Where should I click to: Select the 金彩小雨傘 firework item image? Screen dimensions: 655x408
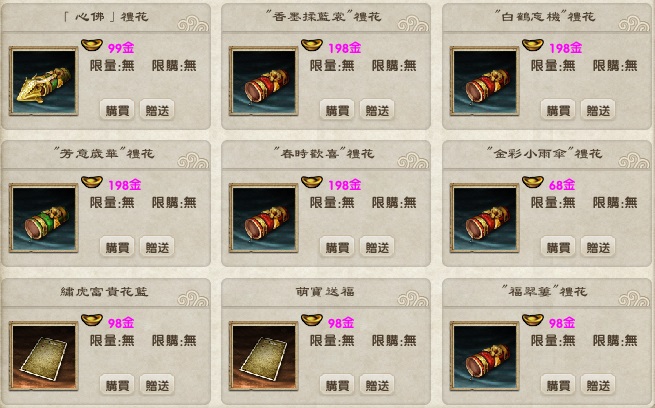(x=485, y=218)
